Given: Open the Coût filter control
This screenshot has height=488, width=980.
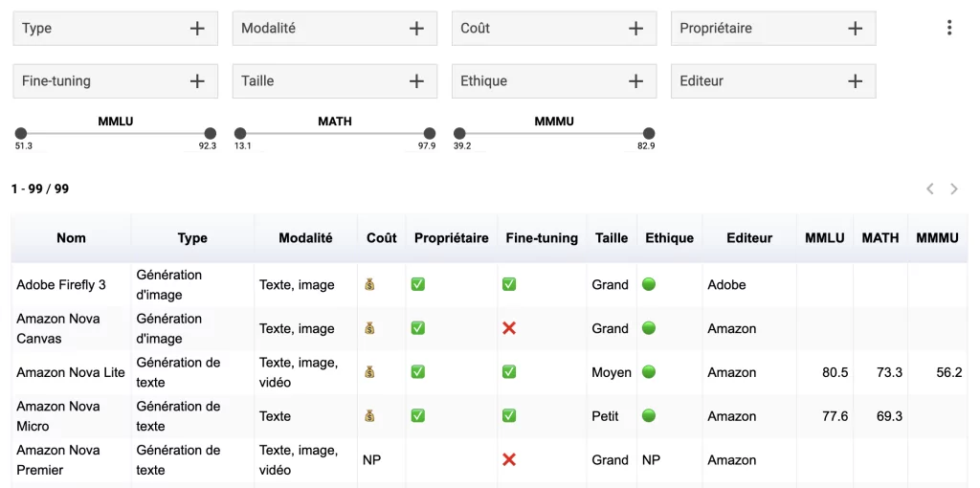Looking at the screenshot, I should click(553, 29).
